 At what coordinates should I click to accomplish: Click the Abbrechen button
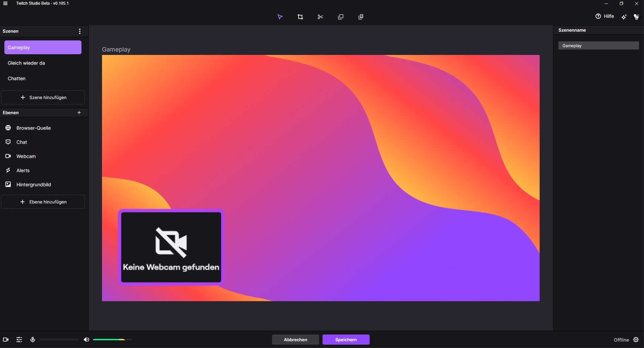click(x=295, y=339)
